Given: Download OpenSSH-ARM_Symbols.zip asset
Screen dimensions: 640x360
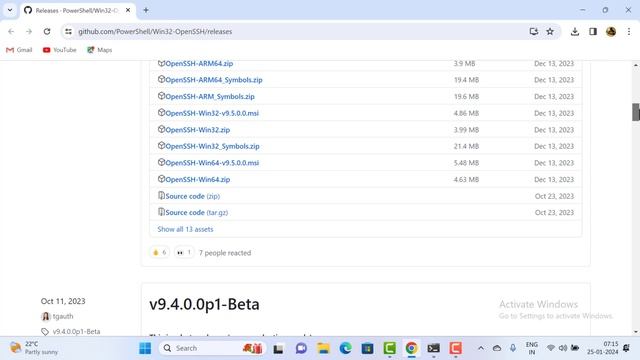Looking at the screenshot, I should (x=210, y=97).
